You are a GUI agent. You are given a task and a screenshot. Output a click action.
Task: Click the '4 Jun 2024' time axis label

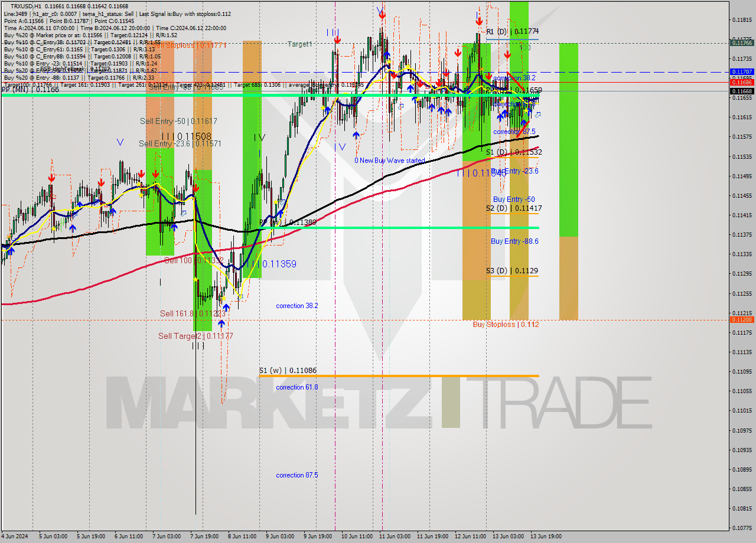(x=14, y=537)
